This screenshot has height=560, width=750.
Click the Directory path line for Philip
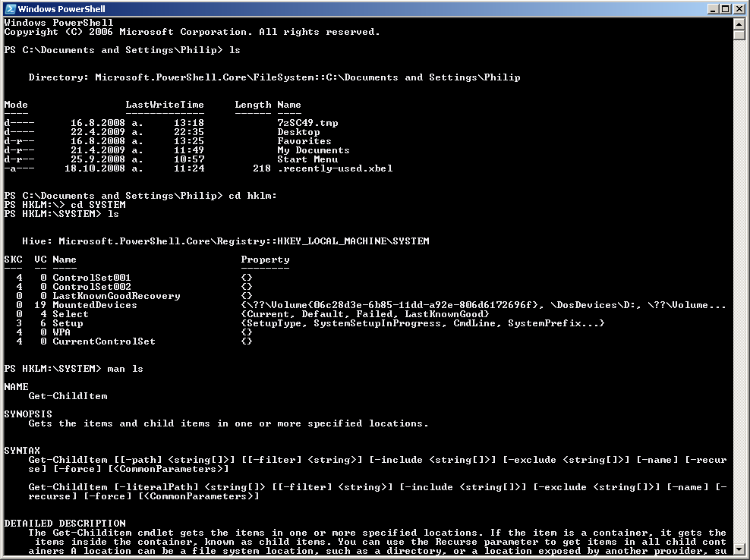274,77
